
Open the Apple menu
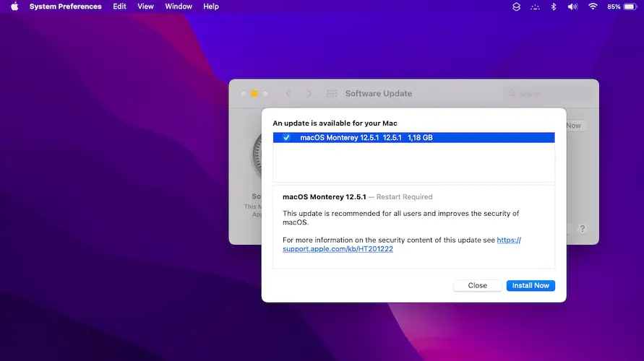[x=14, y=6]
